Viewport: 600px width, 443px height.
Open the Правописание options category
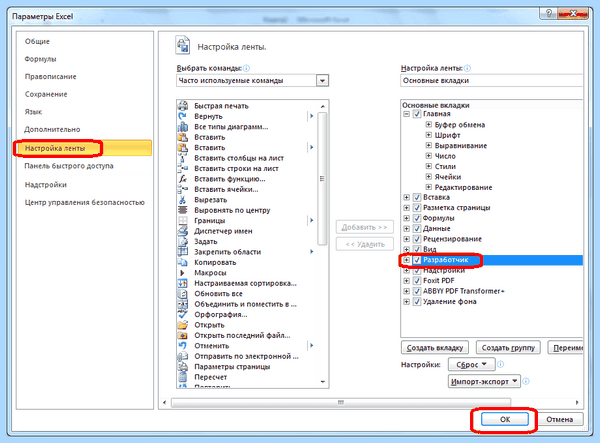pyautogui.click(x=51, y=77)
